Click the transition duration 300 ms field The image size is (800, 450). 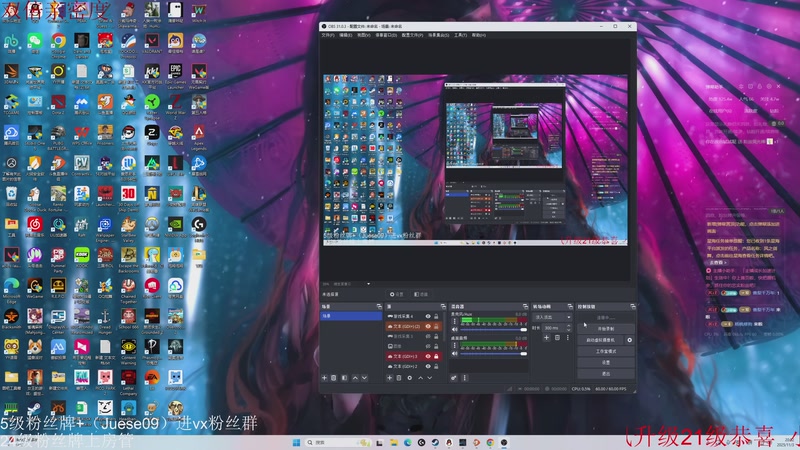click(x=555, y=328)
